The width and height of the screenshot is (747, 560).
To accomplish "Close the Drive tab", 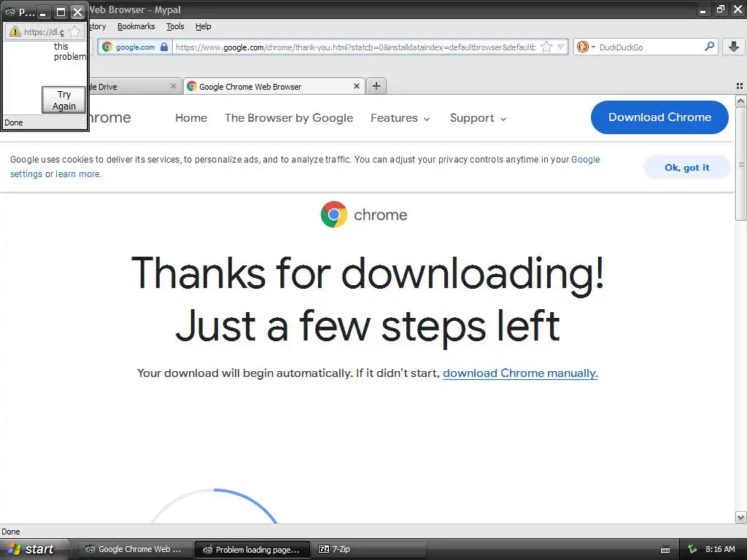I will pyautogui.click(x=174, y=86).
